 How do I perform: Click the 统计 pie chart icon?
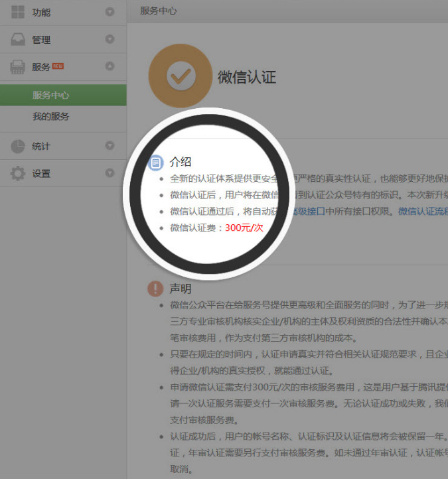tap(18, 147)
